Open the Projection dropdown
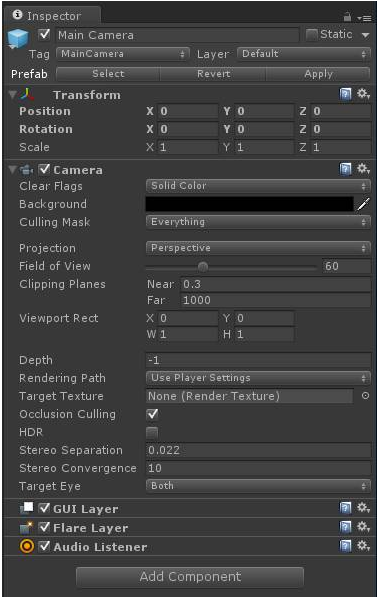The width and height of the screenshot is (378, 598). tap(258, 248)
